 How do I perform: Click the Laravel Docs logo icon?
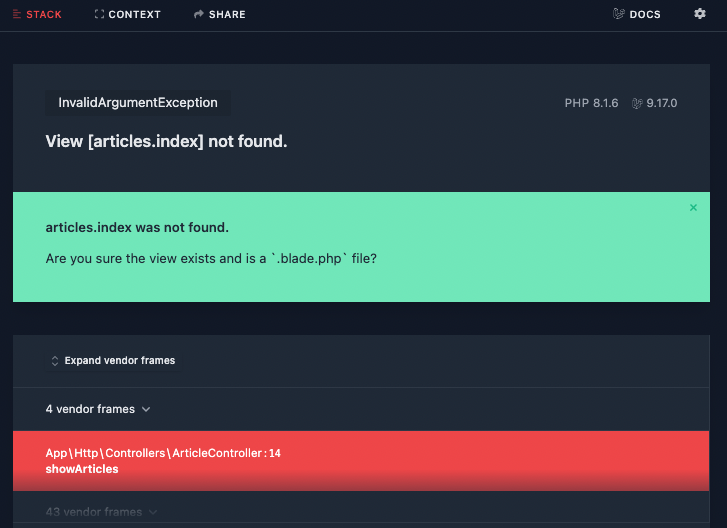[x=619, y=14]
